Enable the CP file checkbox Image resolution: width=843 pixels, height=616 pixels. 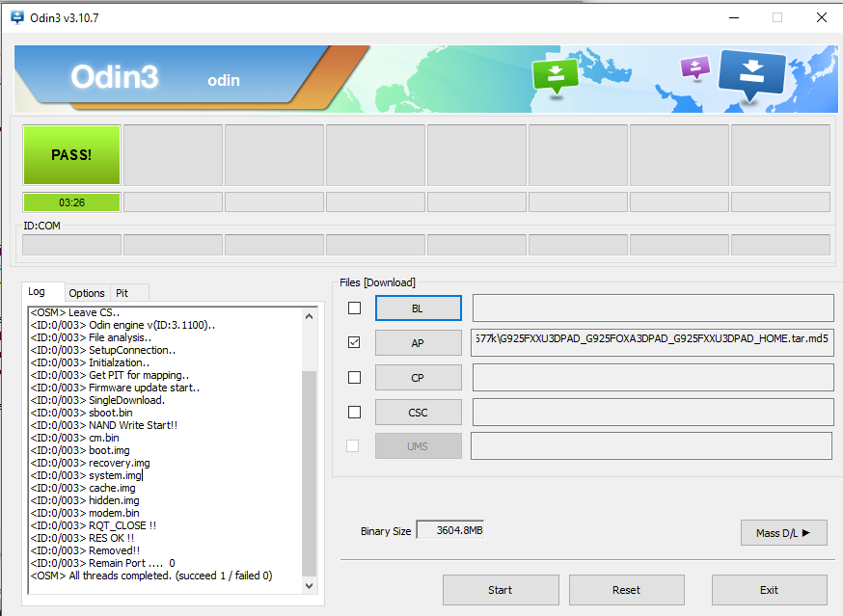[354, 377]
